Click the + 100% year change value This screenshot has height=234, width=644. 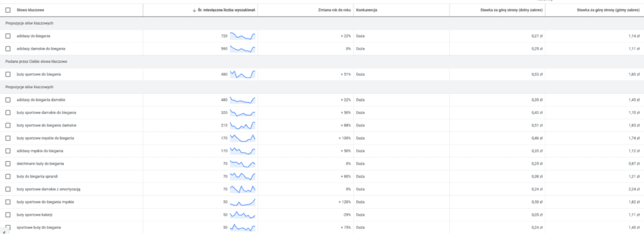tap(345, 138)
